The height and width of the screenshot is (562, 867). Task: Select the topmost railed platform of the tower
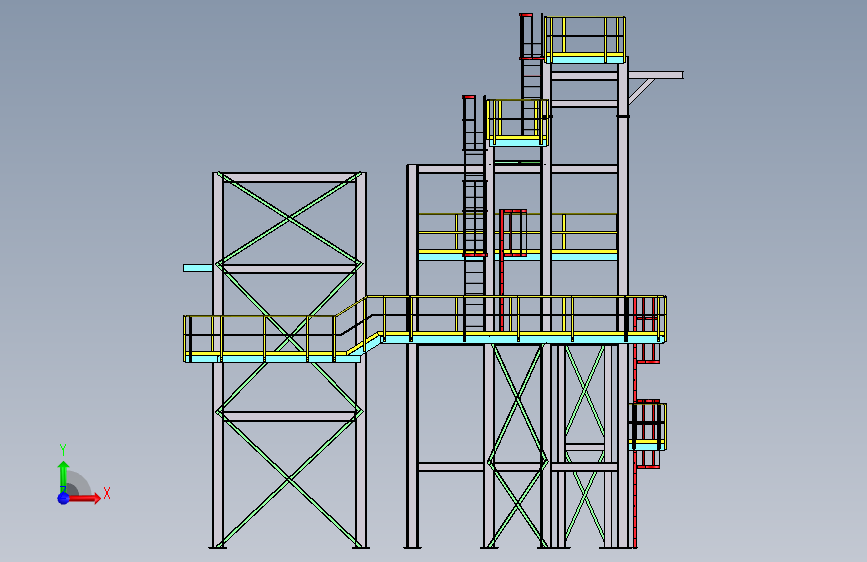(x=585, y=40)
